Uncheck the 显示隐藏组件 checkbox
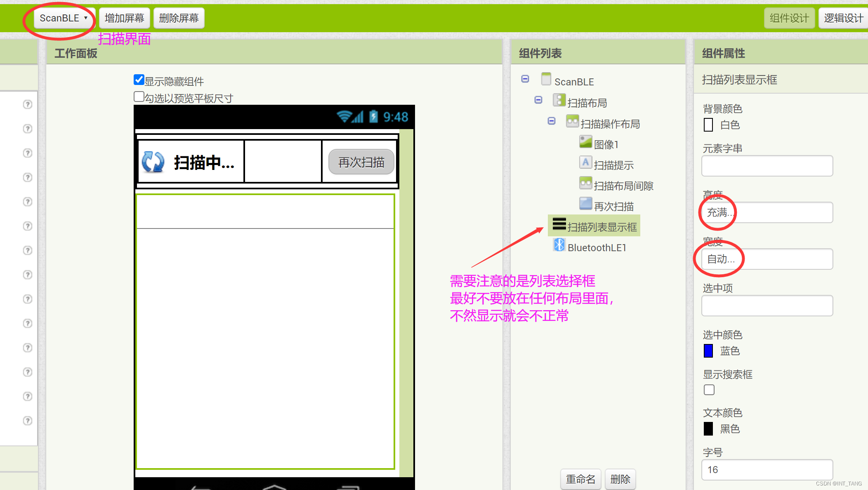 pyautogui.click(x=138, y=80)
